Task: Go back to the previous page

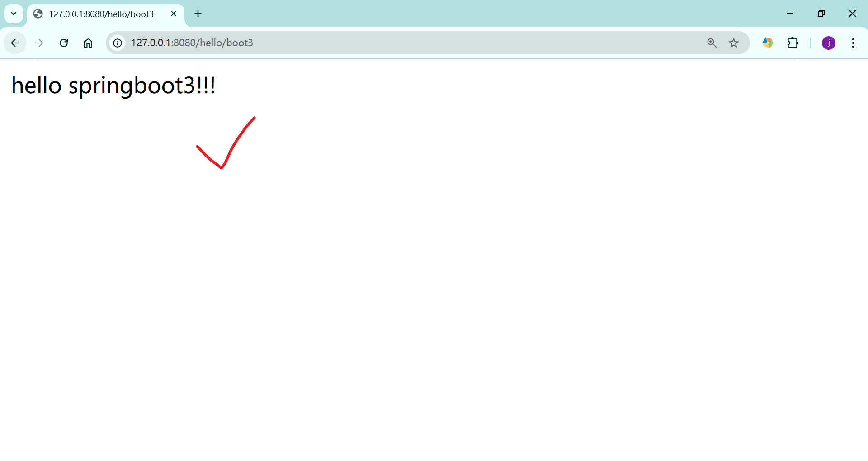Action: coord(15,43)
